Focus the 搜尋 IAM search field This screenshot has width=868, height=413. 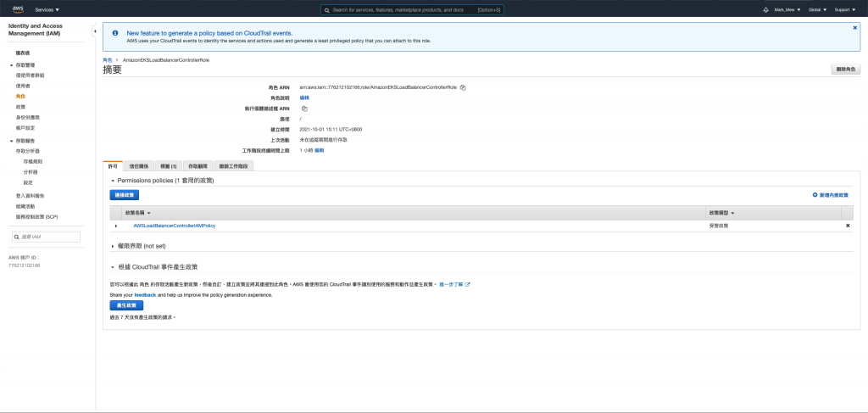click(x=46, y=237)
